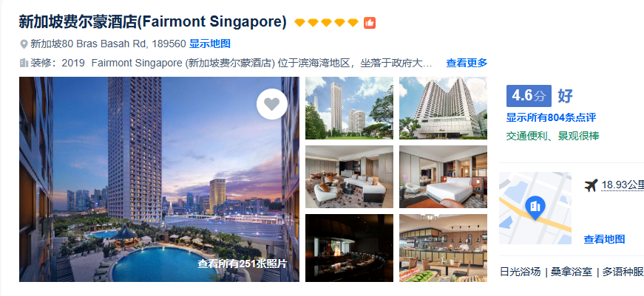
Task: Open the living room lounge thumbnail
Action: (x=349, y=176)
